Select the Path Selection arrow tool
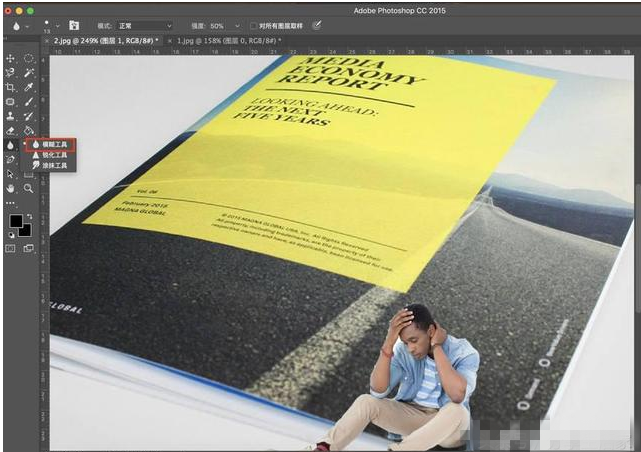 coord(10,174)
